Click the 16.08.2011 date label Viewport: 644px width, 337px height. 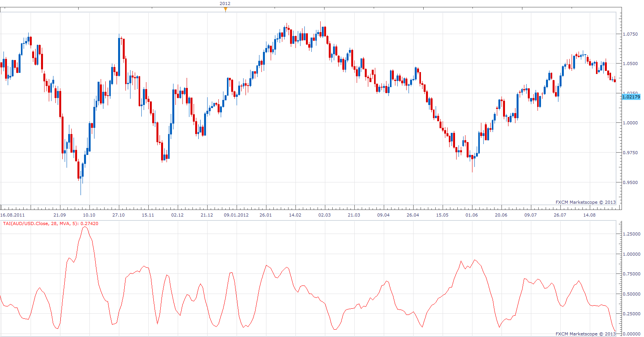(12, 215)
